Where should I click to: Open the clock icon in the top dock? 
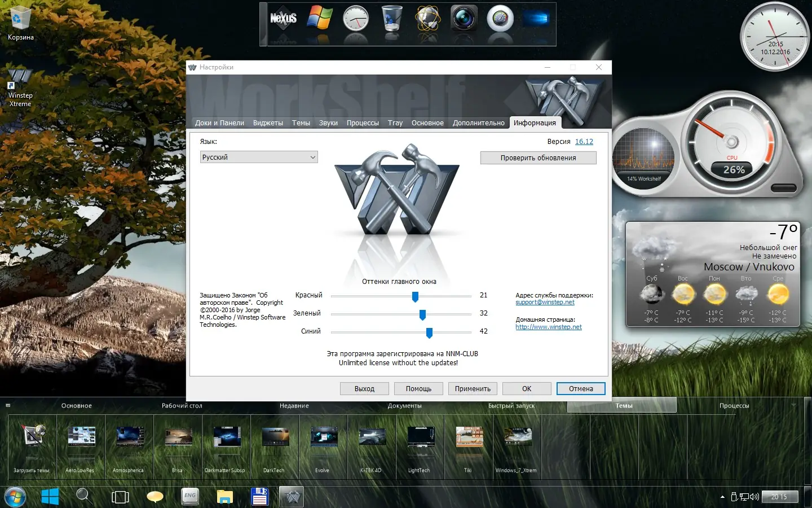(356, 18)
